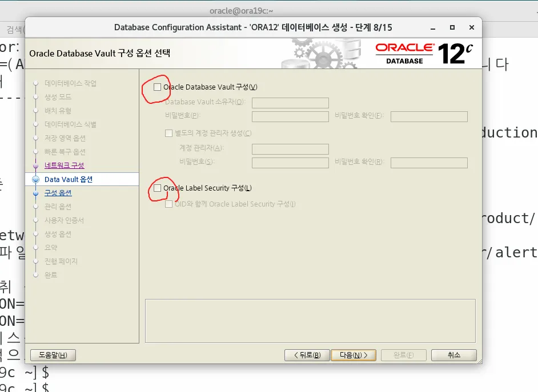Viewport: 538px width, 392px height.
Task: Enable Oracle Database Vault 구성 checkbox
Action: tap(157, 87)
